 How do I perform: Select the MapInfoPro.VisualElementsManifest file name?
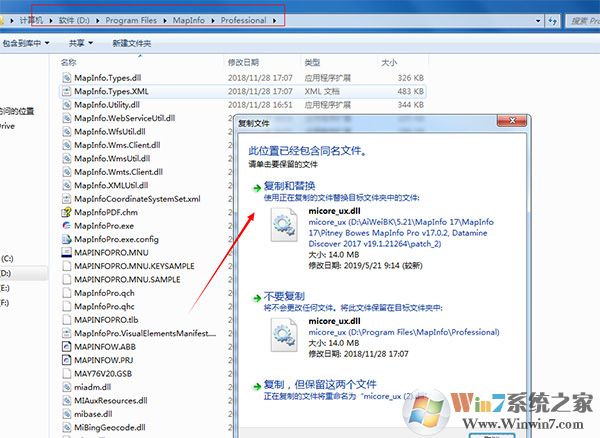click(145, 333)
